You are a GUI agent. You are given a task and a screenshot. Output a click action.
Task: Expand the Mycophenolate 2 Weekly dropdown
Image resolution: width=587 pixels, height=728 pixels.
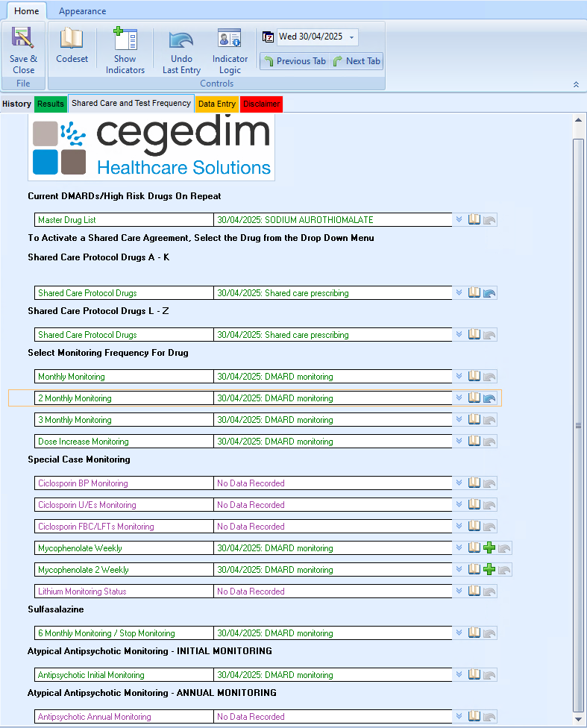tap(459, 569)
